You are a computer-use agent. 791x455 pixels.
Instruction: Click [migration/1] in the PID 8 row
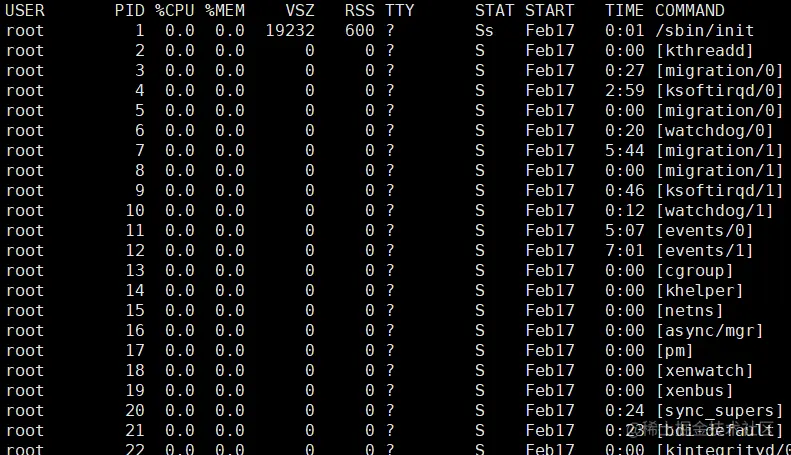tap(719, 170)
